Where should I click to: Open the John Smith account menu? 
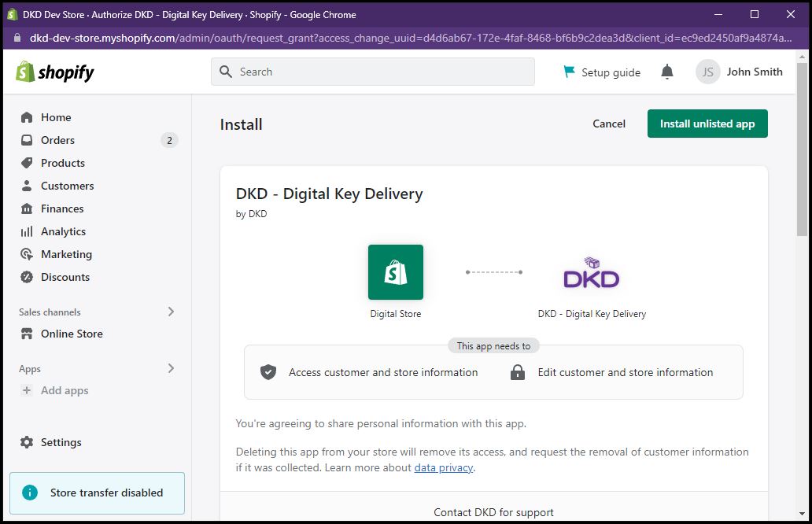tap(740, 72)
